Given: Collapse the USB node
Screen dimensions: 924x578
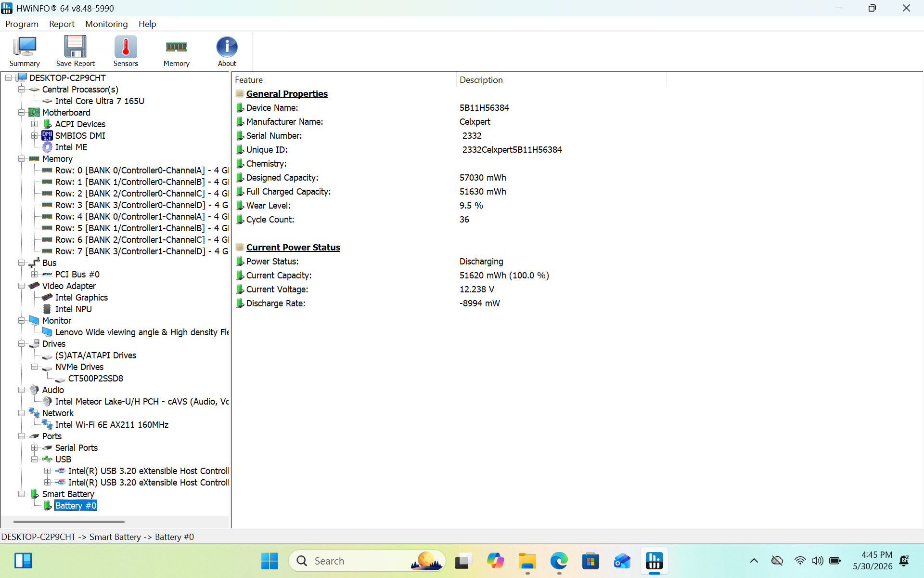Looking at the screenshot, I should pos(34,460).
